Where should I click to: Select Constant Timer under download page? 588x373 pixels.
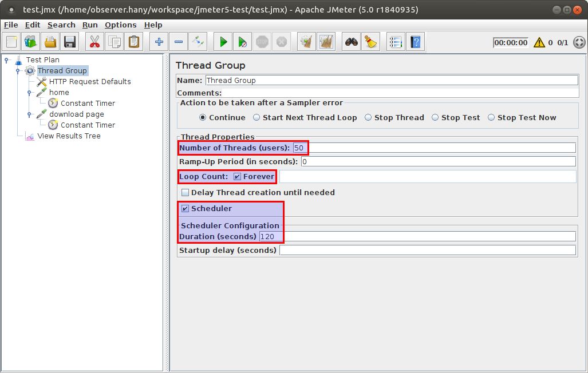[88, 125]
